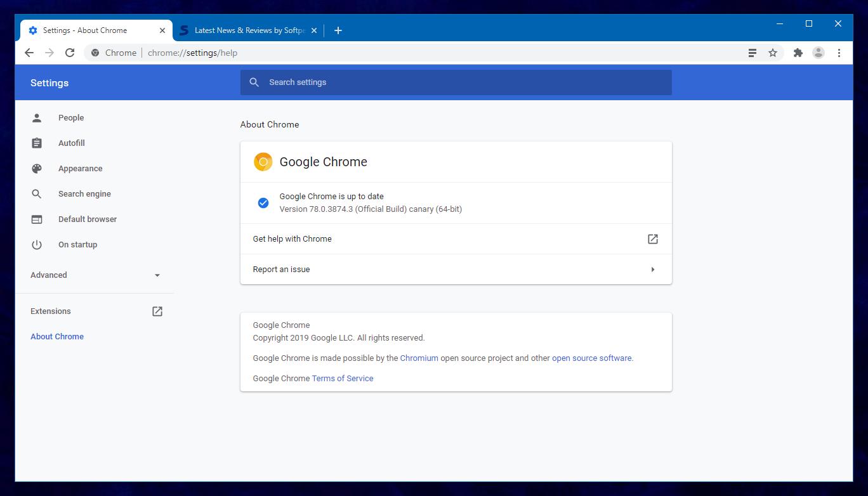This screenshot has width=868, height=496.
Task: Click the Google Chrome is up to date text
Action: pos(331,197)
